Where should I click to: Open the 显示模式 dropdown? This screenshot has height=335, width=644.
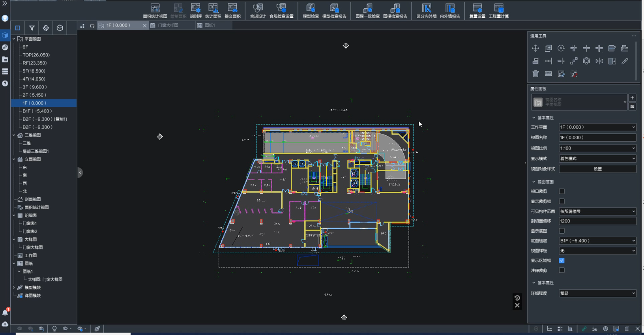(597, 158)
